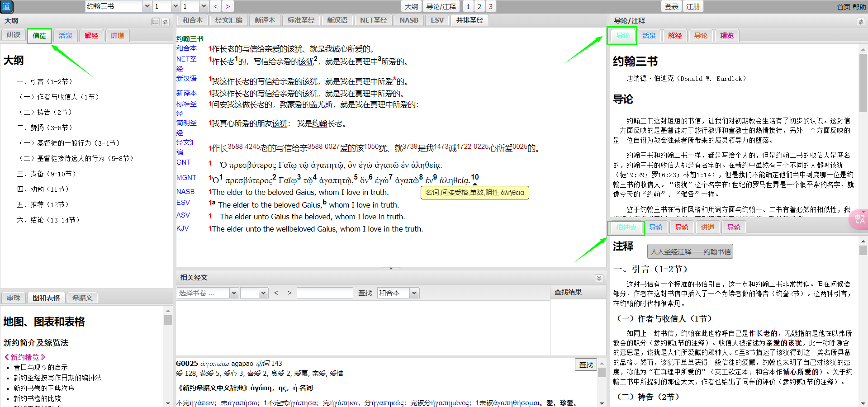
Task: Go to previous chapter with top < arrow
Action: click(x=216, y=6)
